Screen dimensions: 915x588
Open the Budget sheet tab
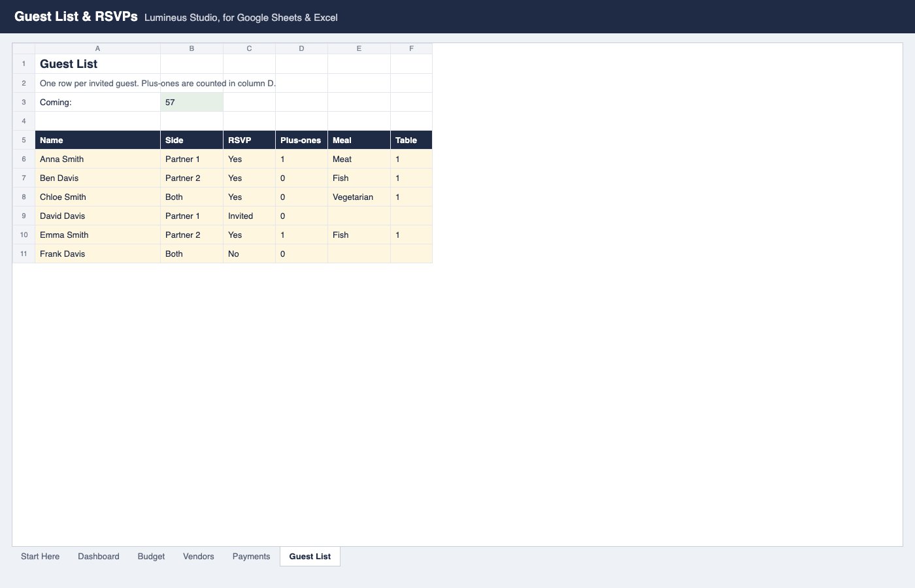pos(151,557)
